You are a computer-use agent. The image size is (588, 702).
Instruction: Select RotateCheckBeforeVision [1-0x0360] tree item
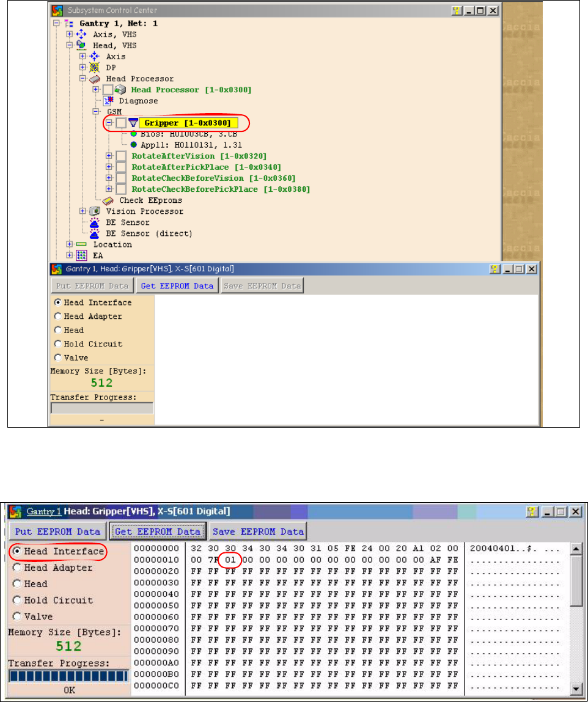point(213,178)
